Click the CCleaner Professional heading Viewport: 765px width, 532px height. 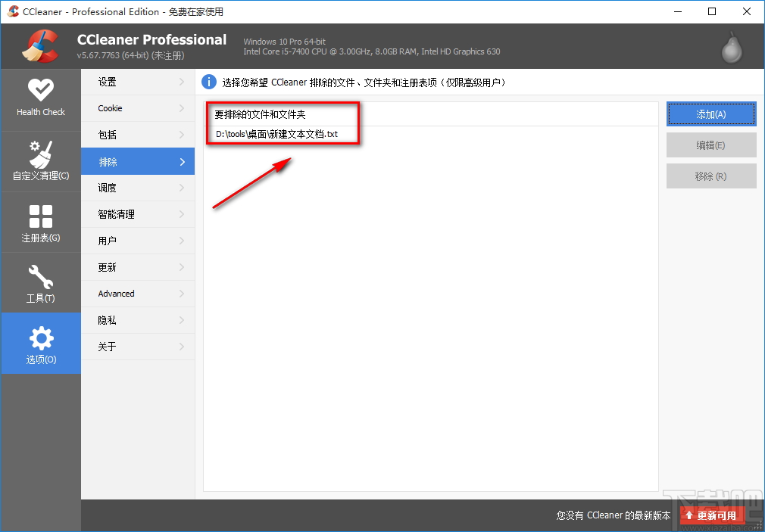[151, 39]
